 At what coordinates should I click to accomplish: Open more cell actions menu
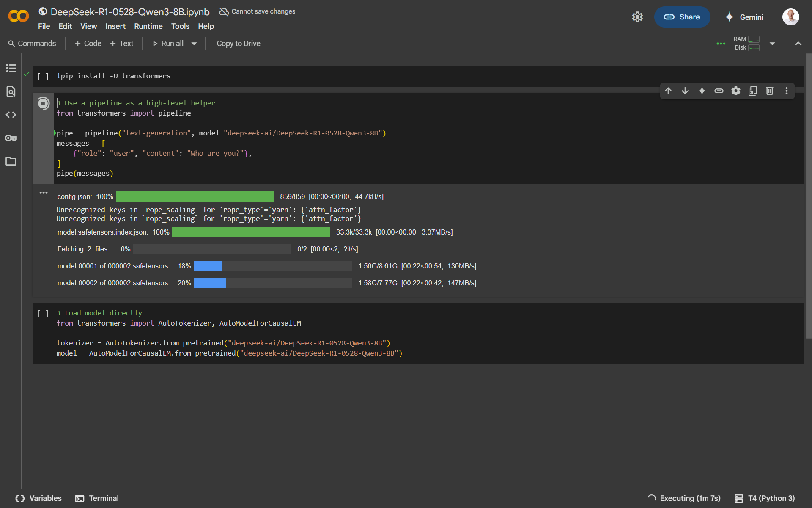tap(787, 91)
